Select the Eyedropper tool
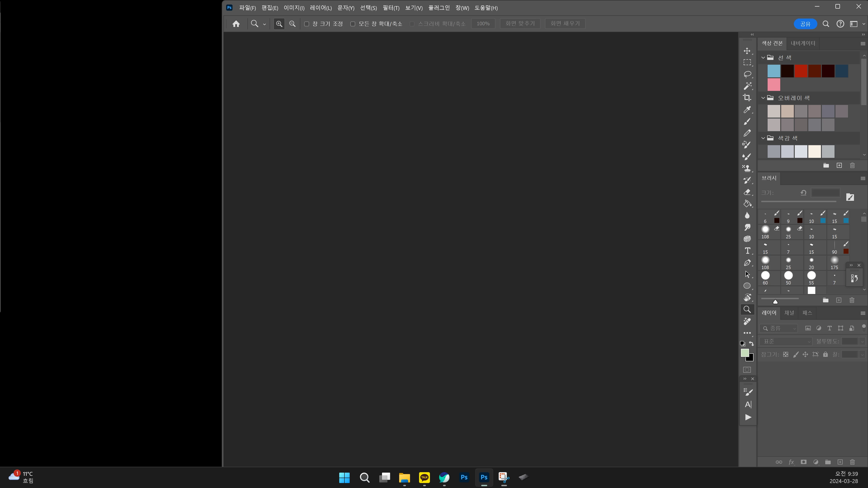The height and width of the screenshot is (488, 868). pos(747,110)
